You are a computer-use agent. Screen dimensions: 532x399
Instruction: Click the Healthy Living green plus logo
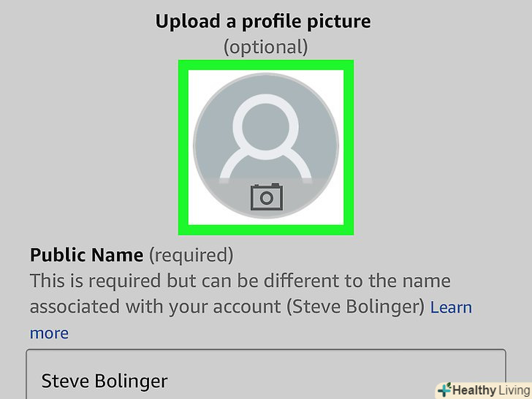coord(444,389)
